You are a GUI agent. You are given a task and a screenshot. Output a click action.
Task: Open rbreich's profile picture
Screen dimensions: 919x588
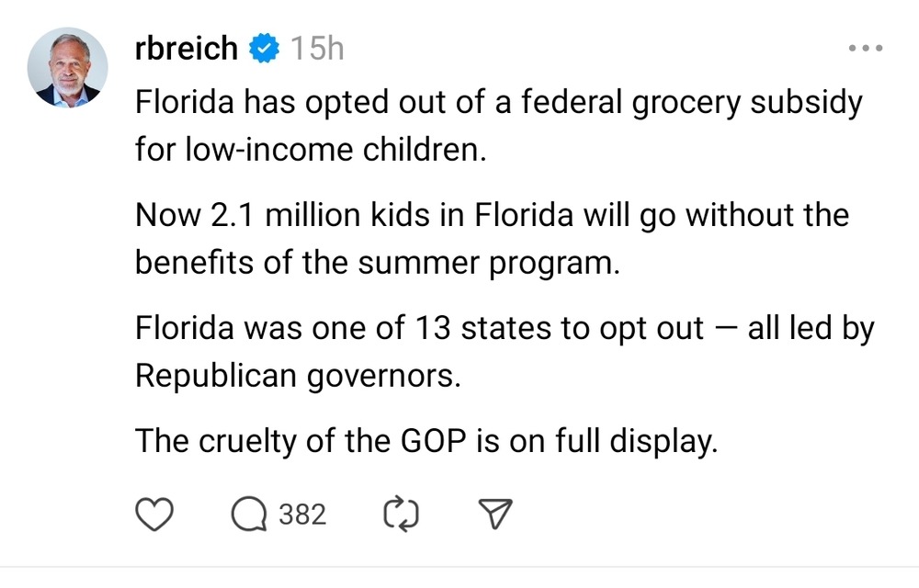[67, 67]
